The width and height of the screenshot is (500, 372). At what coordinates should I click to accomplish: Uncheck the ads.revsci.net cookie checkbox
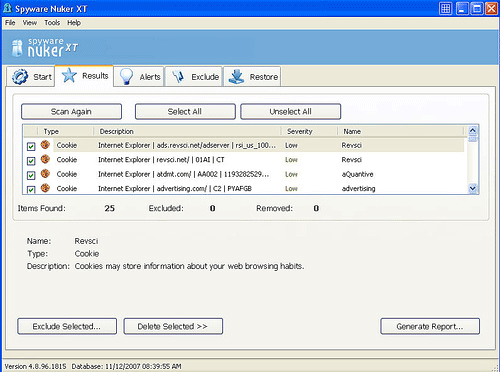(x=31, y=146)
